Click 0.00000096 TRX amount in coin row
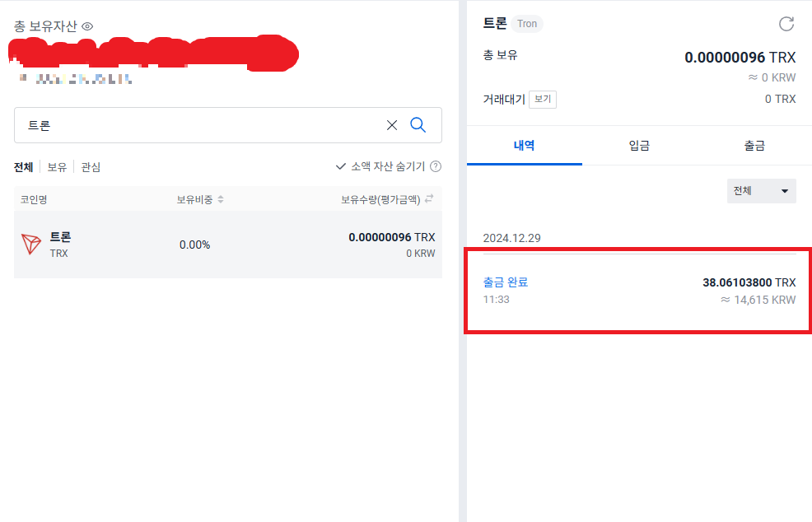 391,237
